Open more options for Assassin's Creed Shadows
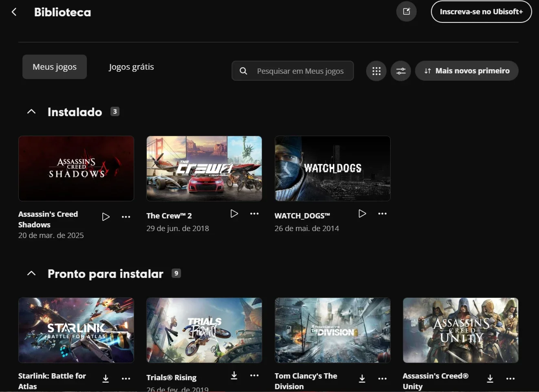Screen dimensions: 539x392 [126, 217]
